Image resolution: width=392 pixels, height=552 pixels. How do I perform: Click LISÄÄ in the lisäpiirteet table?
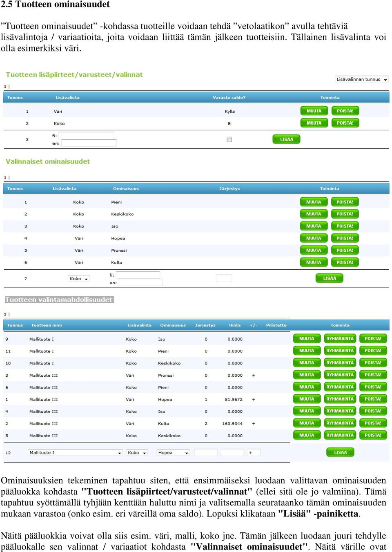(x=286, y=139)
